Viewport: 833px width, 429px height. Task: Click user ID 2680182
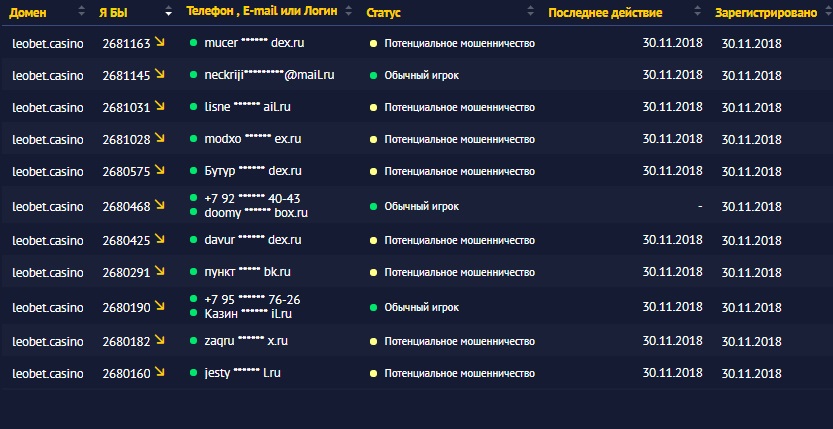[x=126, y=341]
